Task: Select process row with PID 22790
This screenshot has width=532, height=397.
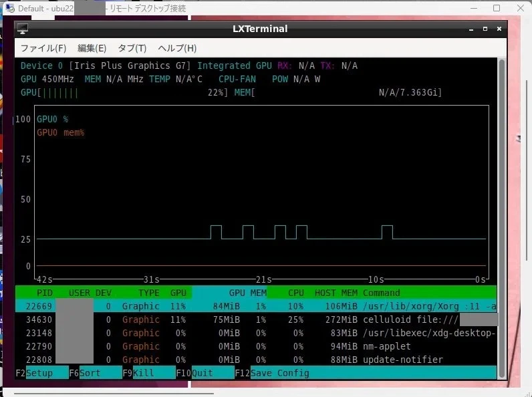Action: point(256,346)
